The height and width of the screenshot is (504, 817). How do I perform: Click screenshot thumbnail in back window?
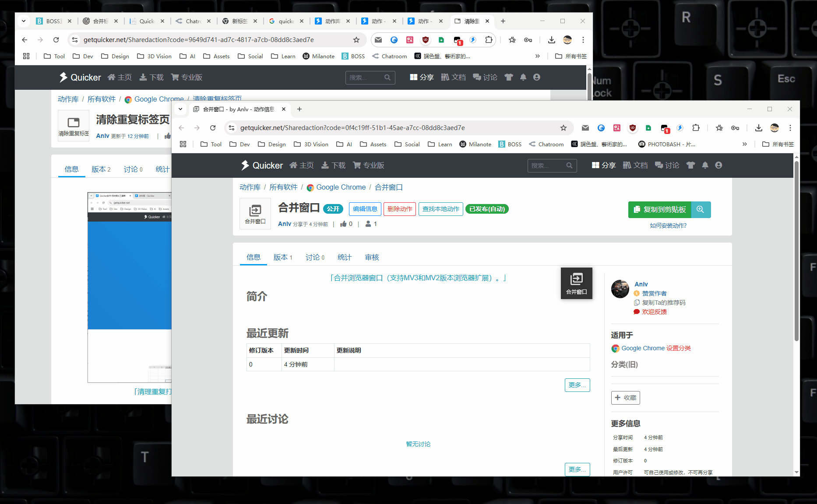point(130,287)
